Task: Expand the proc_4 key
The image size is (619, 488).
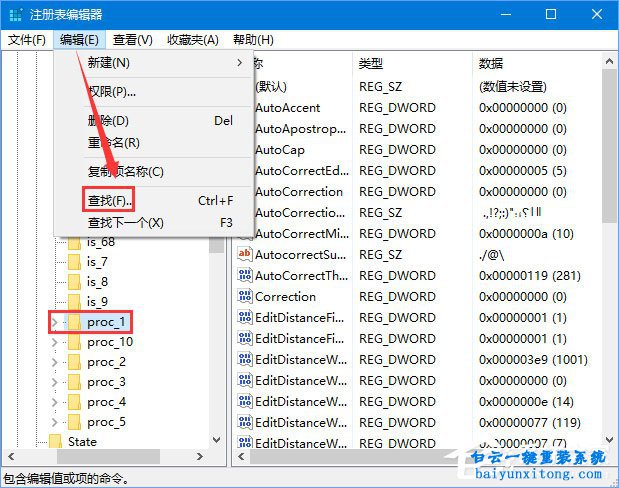Action: tap(55, 402)
